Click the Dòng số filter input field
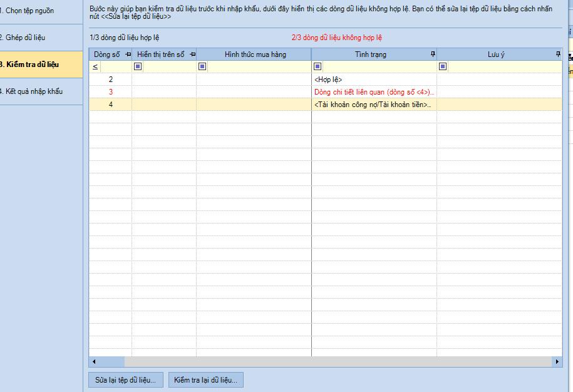This screenshot has height=392, width=573. [x=115, y=66]
